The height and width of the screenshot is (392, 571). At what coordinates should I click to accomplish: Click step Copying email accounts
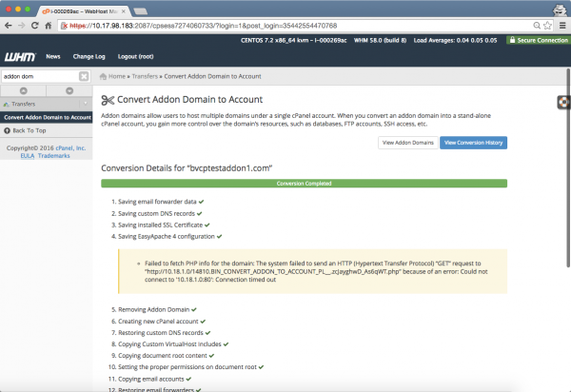pyautogui.click(x=149, y=379)
